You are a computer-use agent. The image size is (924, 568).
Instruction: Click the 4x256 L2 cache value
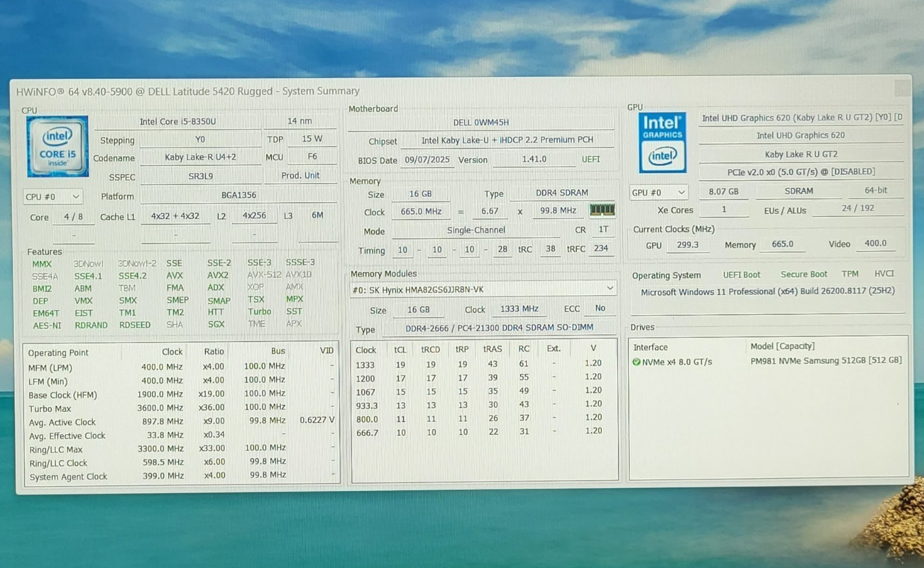(x=254, y=215)
